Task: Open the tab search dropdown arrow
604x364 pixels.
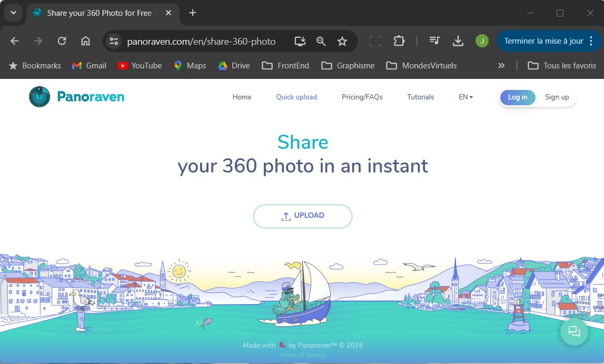Action: pos(13,13)
